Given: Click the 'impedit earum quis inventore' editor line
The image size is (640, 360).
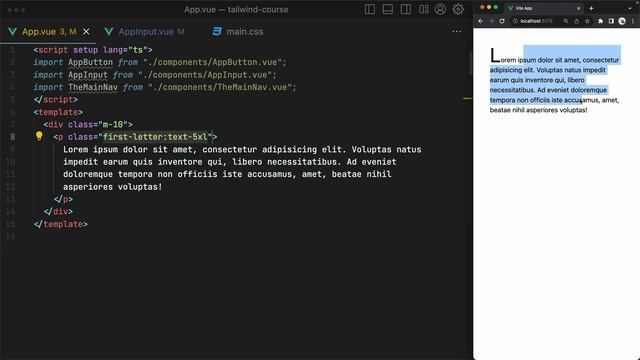Looking at the screenshot, I should coord(230,162).
